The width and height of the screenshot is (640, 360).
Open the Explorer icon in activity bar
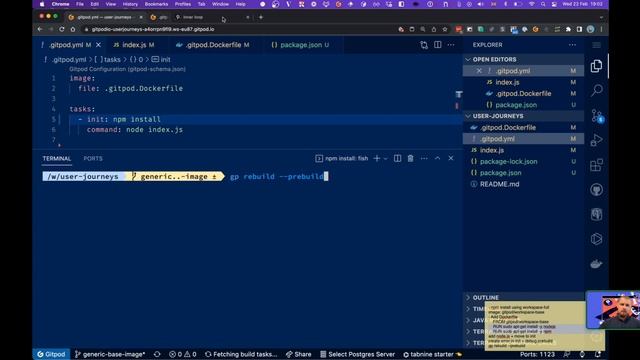[596, 66]
